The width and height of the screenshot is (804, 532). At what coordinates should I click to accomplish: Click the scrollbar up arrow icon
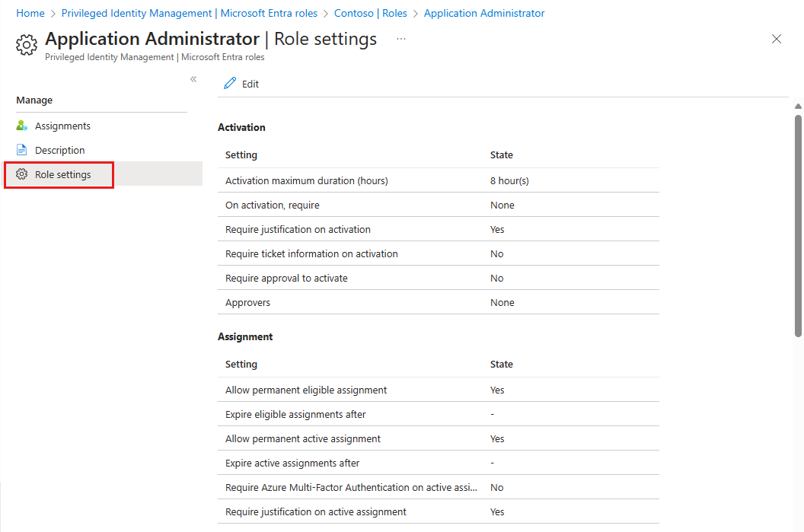(797, 107)
